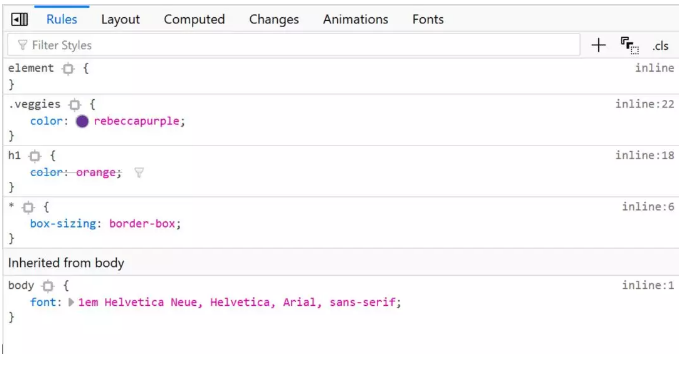
Task: Focus the Filter Styles input
Action: click(294, 45)
